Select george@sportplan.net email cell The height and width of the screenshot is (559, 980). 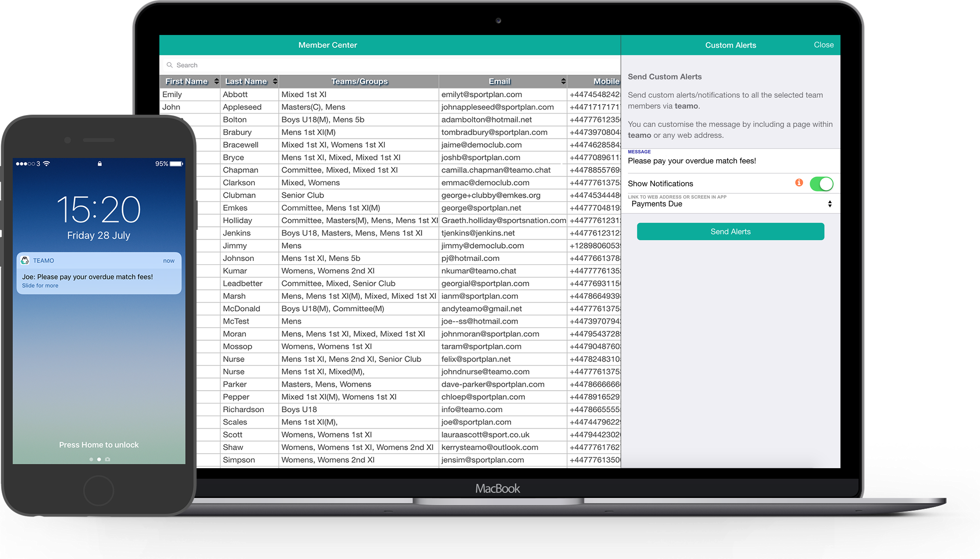[x=503, y=208]
